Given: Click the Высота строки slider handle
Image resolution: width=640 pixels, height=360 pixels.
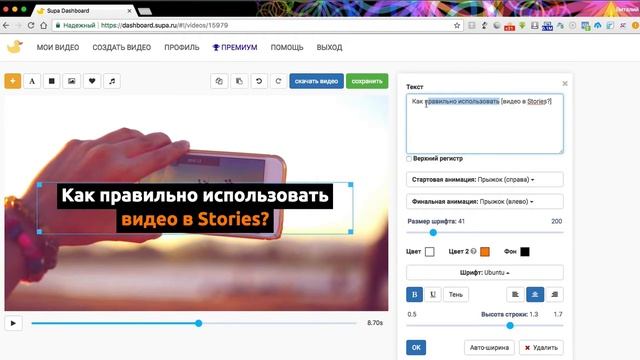Looking at the screenshot, I should point(510,326).
